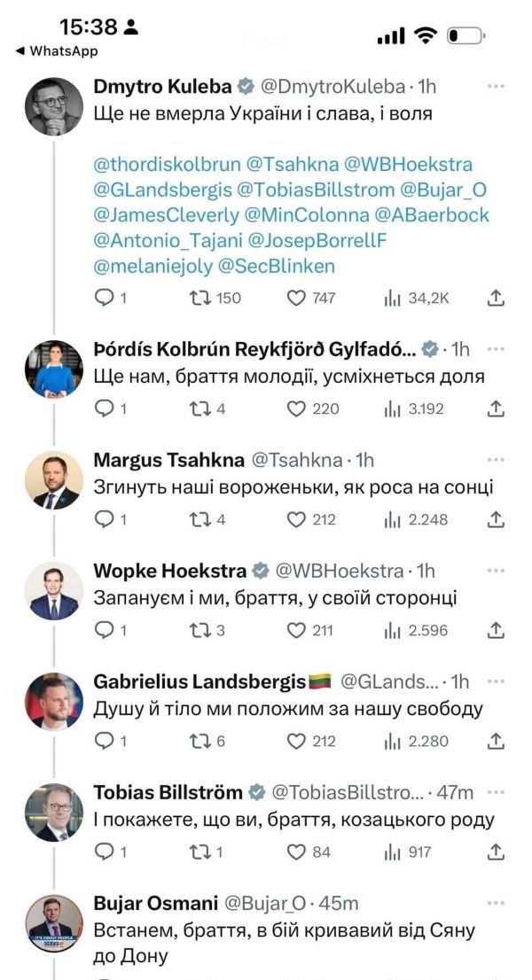Reply to Dmytro Kuleba's tweet
The width and height of the screenshot is (532, 980).
pyautogui.click(x=105, y=298)
